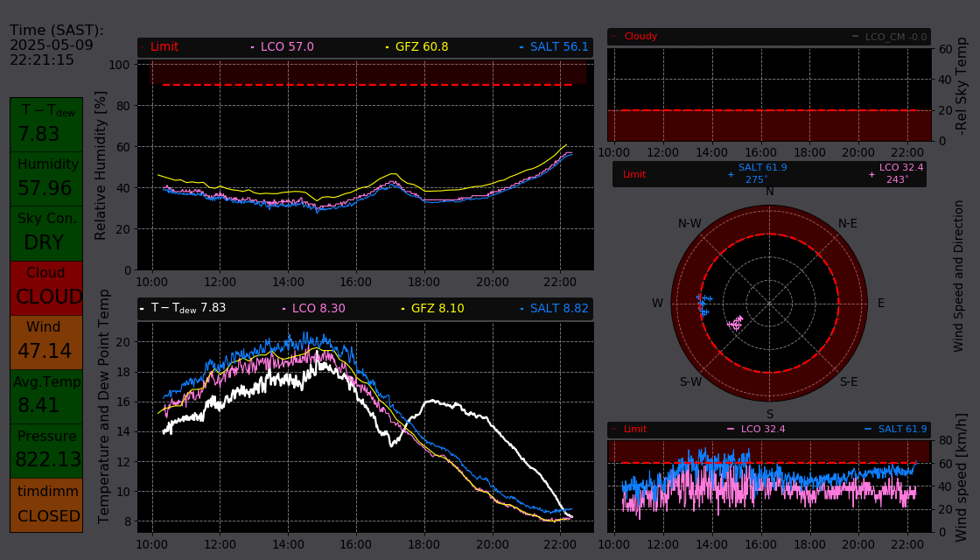Click the E compass label on wind rose
The image size is (980, 560).
[881, 303]
